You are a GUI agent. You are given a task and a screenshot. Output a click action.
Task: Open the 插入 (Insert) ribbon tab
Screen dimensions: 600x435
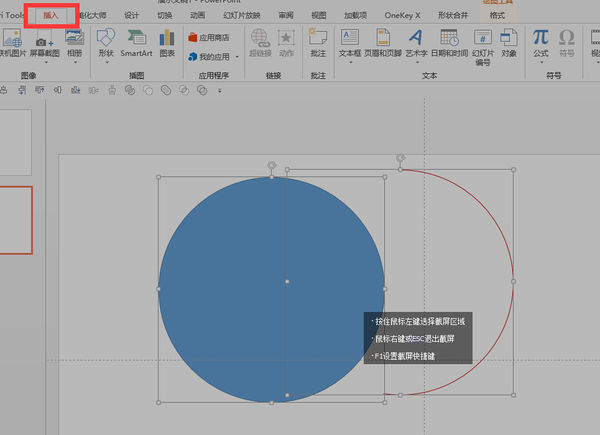tap(51, 16)
